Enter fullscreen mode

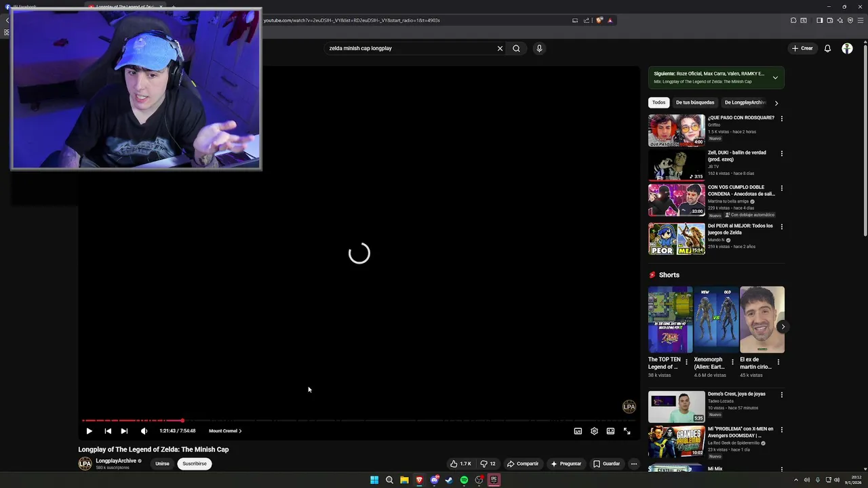point(627,431)
